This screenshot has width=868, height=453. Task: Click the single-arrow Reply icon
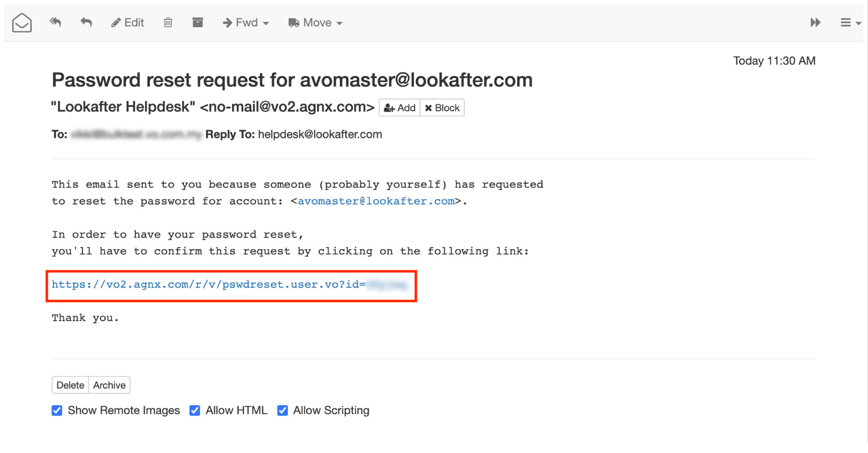(x=86, y=22)
